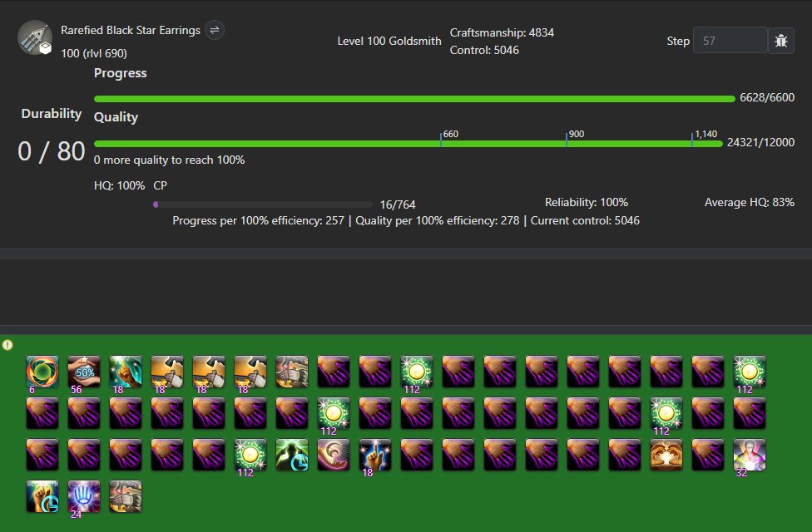Viewport: 812px width, 532px height.
Task: Click the "100 (rlvl 690)" recipe level text
Action: pyautogui.click(x=94, y=53)
